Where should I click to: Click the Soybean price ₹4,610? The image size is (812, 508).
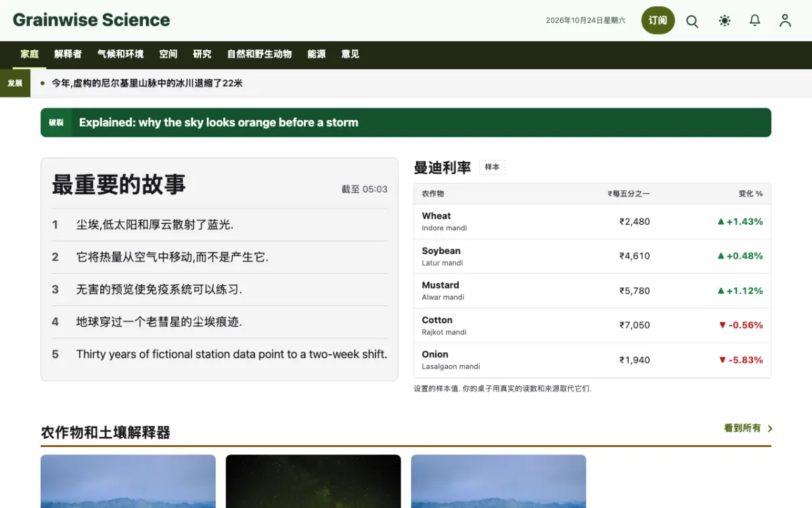635,256
